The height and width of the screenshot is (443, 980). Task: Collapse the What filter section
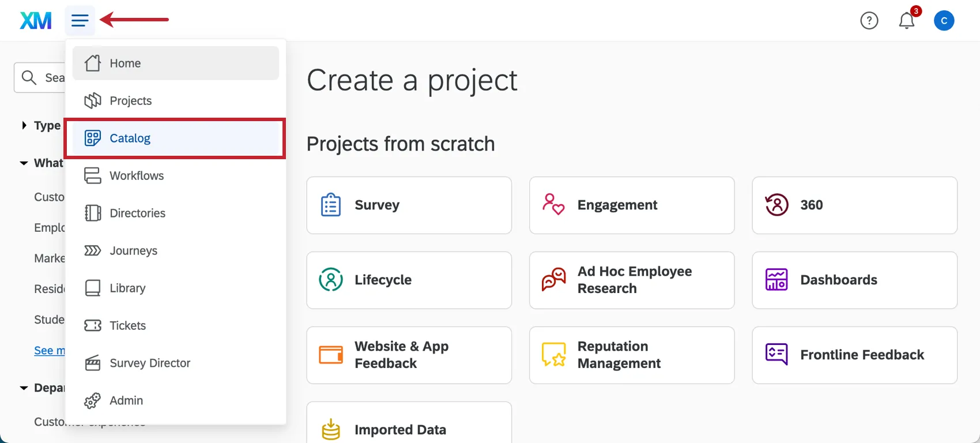click(x=24, y=163)
